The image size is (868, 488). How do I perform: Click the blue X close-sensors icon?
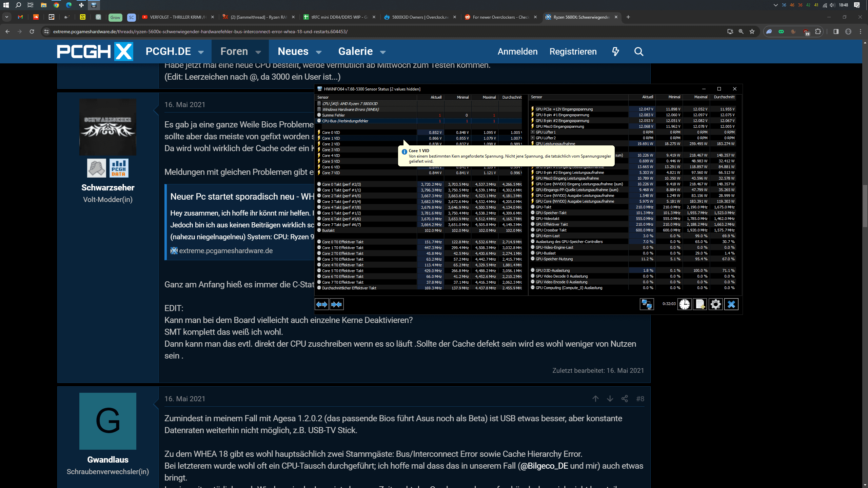(731, 304)
